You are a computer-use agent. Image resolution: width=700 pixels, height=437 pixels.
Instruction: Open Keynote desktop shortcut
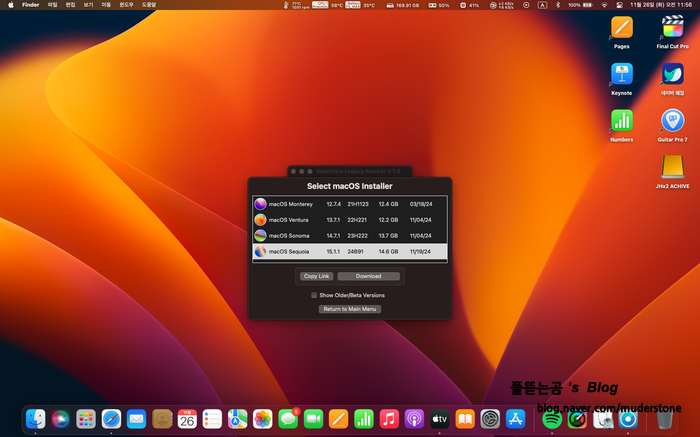621,75
